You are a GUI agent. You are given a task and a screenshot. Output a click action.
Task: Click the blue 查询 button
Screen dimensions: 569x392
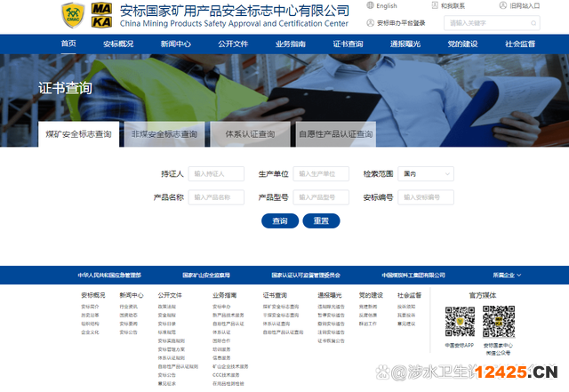pos(280,220)
